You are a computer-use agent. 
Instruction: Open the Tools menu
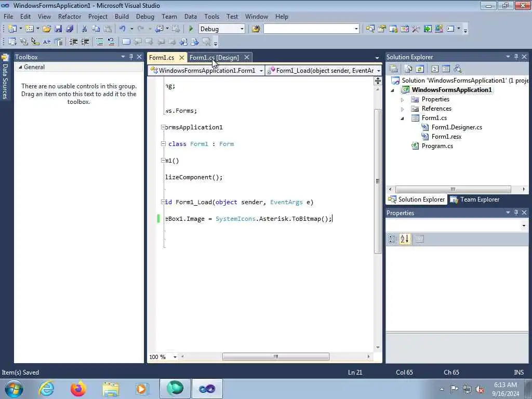(212, 16)
